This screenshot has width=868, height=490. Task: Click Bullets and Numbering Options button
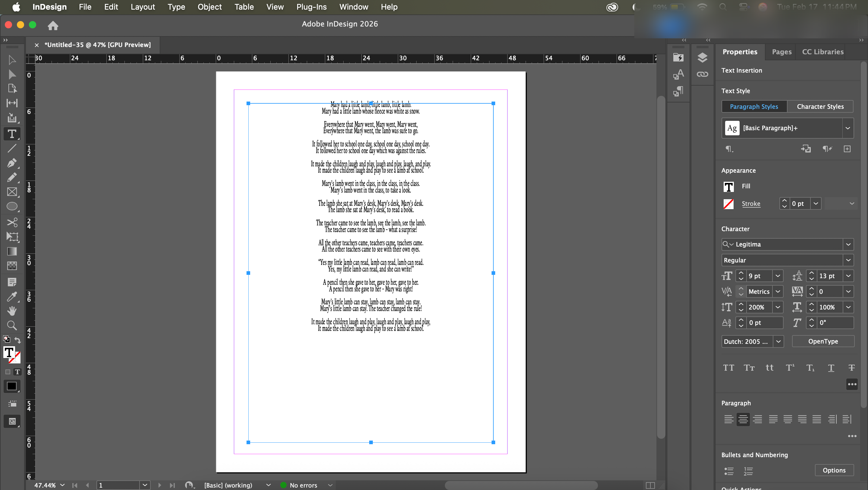pos(834,470)
